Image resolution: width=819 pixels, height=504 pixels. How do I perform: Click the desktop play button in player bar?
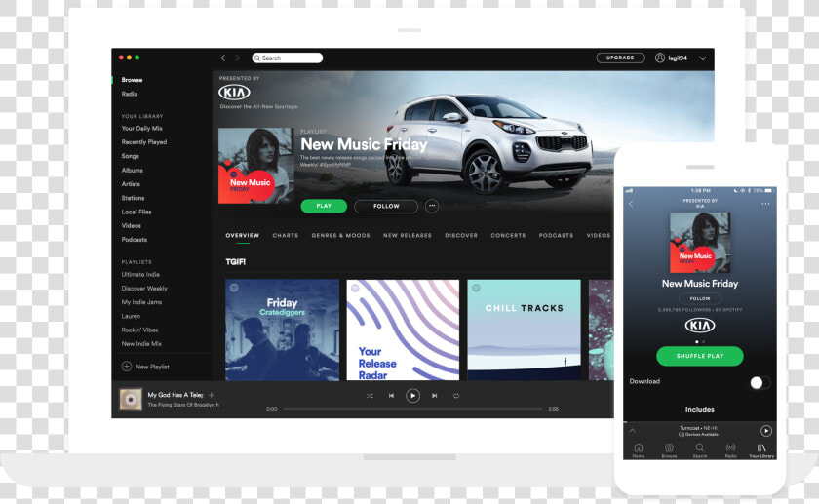coord(412,396)
